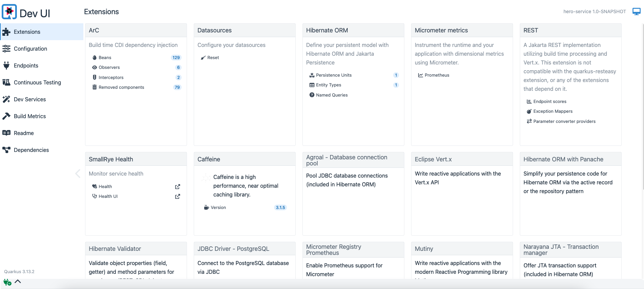Click the Caffeine 3.1.5 version badge
644x289 pixels.
tap(280, 208)
